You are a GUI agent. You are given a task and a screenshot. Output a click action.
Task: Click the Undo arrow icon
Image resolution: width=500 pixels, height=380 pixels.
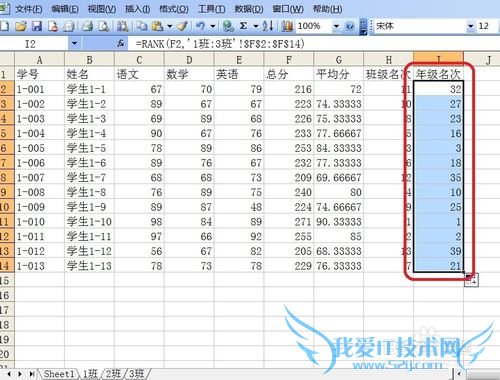[200, 26]
